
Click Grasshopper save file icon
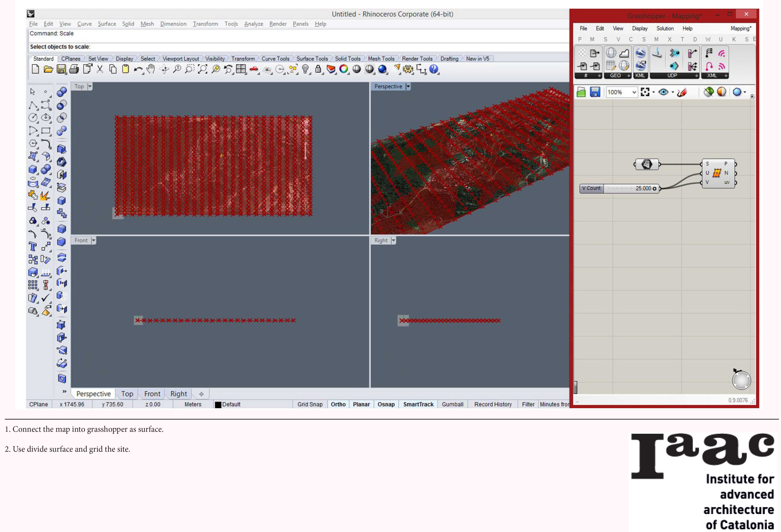pyautogui.click(x=595, y=92)
